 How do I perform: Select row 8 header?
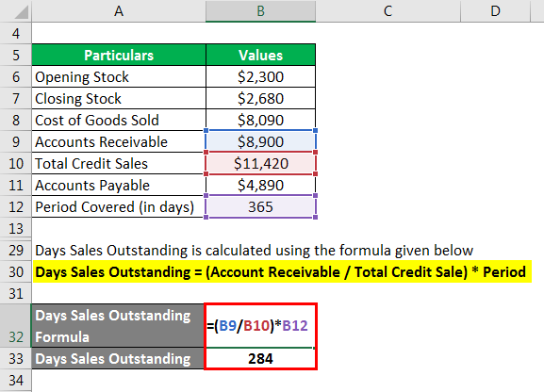tap(16, 120)
